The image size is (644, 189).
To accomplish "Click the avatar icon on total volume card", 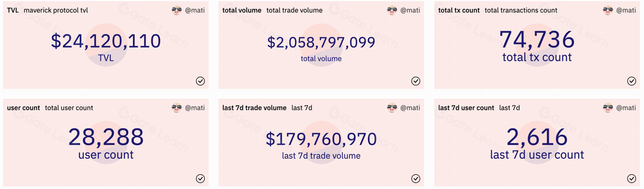I will (392, 10).
